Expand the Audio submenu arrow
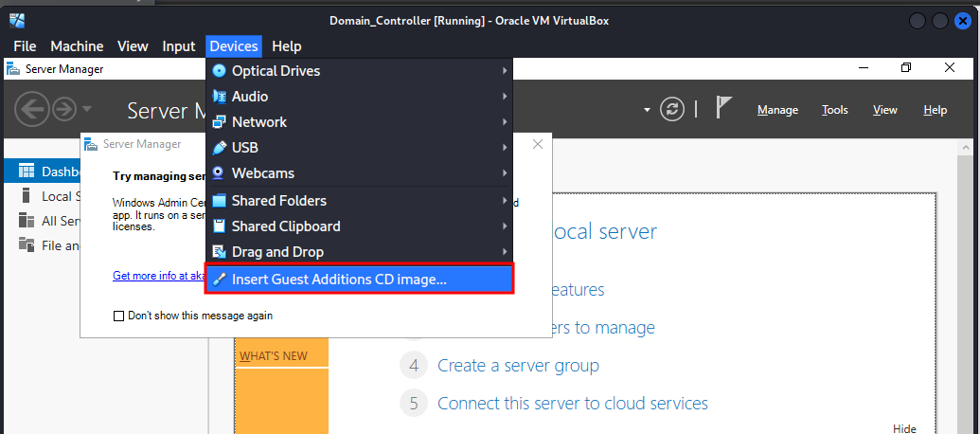 (x=505, y=97)
